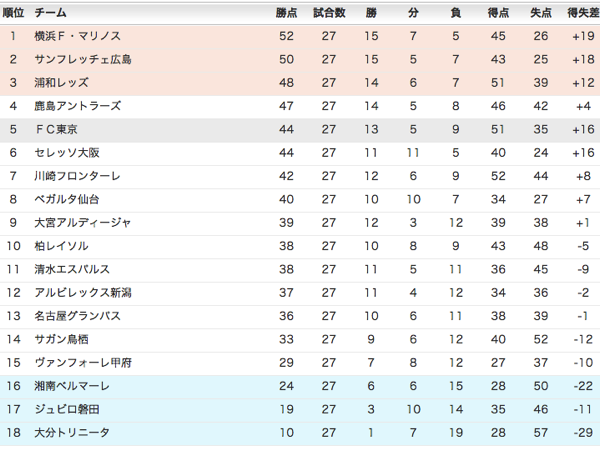
Task: Click the 柏レイソル team name
Action: pyautogui.click(x=62, y=246)
